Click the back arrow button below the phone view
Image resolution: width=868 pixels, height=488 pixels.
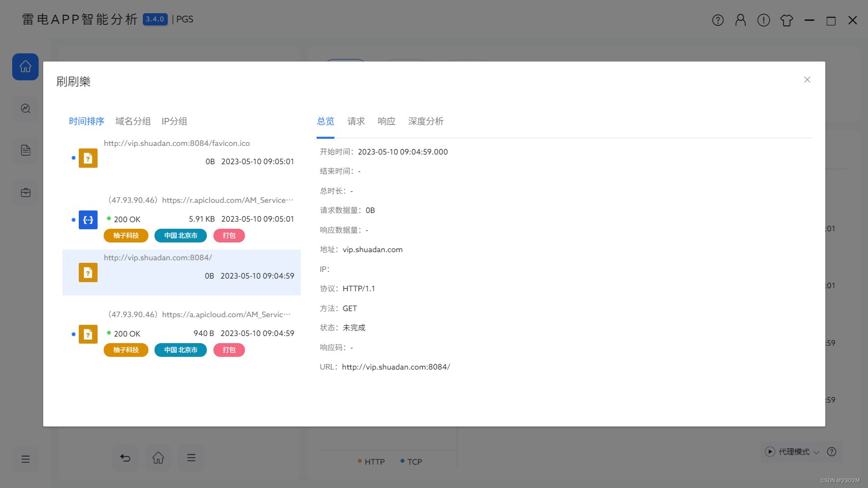point(125,458)
